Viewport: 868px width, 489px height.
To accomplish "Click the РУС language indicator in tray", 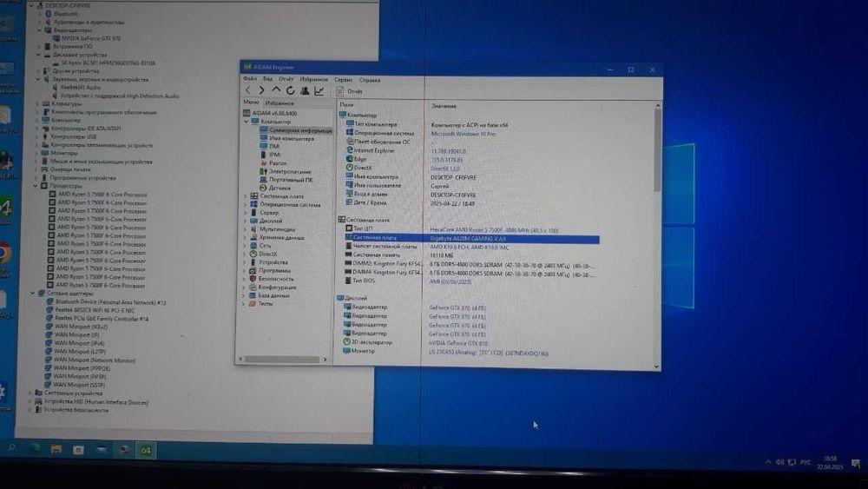I will pyautogui.click(x=806, y=462).
